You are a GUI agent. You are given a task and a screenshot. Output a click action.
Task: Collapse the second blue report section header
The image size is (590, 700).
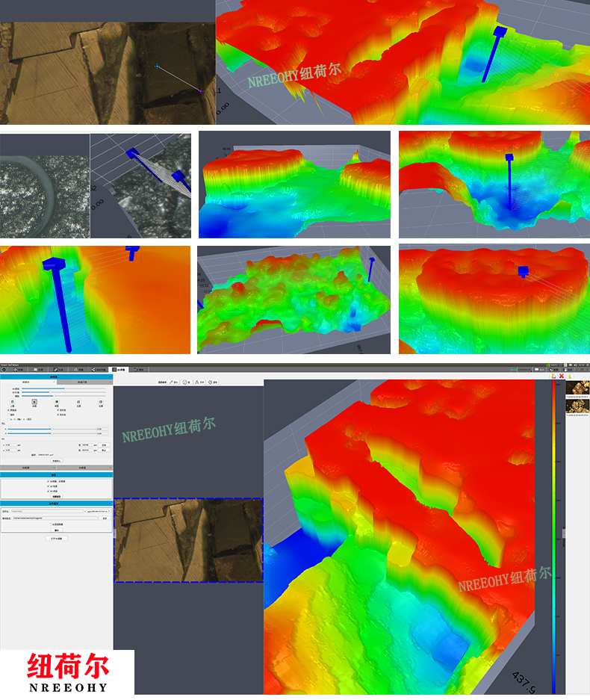click(x=56, y=475)
